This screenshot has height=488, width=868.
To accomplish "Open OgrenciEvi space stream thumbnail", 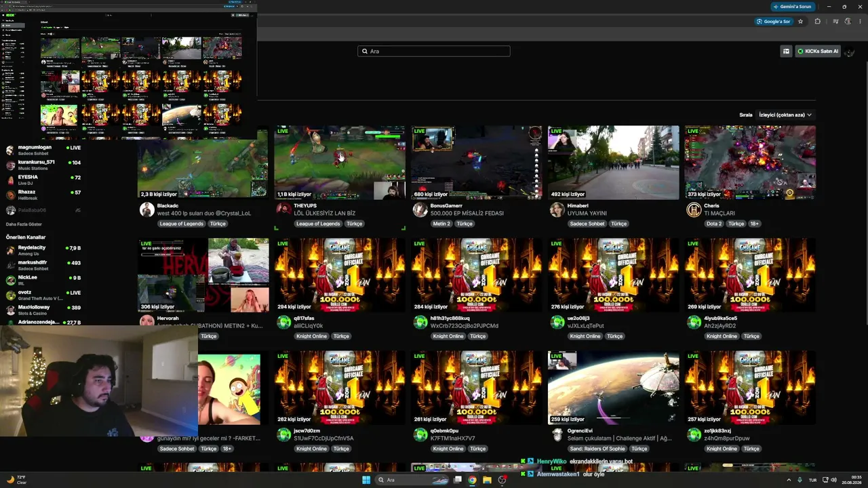I will 614,388.
